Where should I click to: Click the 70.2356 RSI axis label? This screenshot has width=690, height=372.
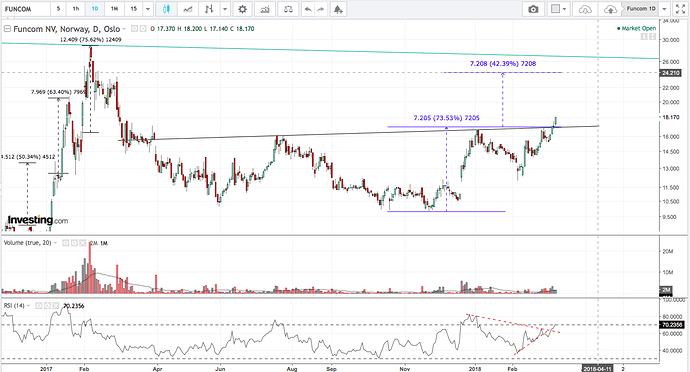pos(672,325)
